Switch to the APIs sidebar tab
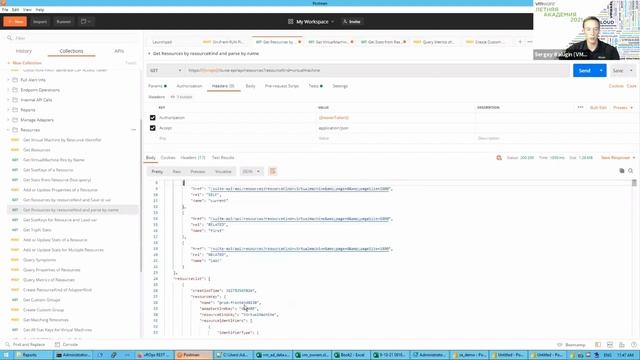The width and height of the screenshot is (640, 360). click(x=119, y=51)
